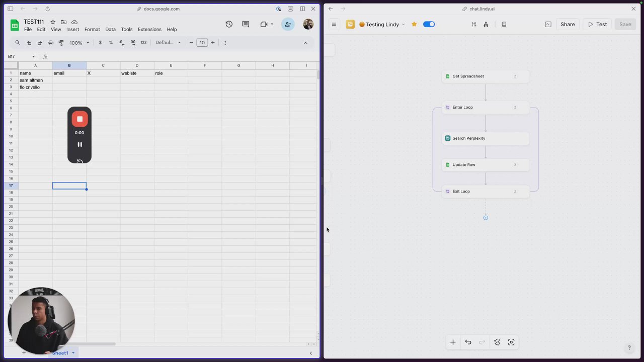The height and width of the screenshot is (362, 644).
Task: Select the Search Perplexity node
Action: [486, 138]
